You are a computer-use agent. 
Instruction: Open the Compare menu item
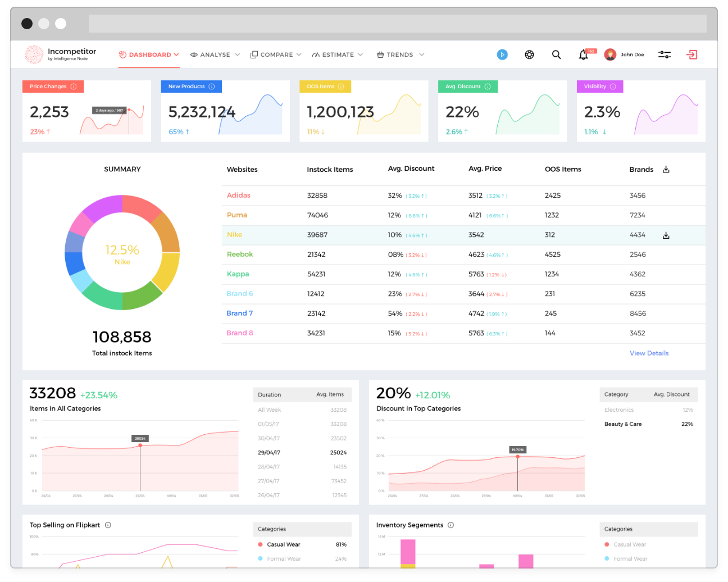pyautogui.click(x=276, y=54)
